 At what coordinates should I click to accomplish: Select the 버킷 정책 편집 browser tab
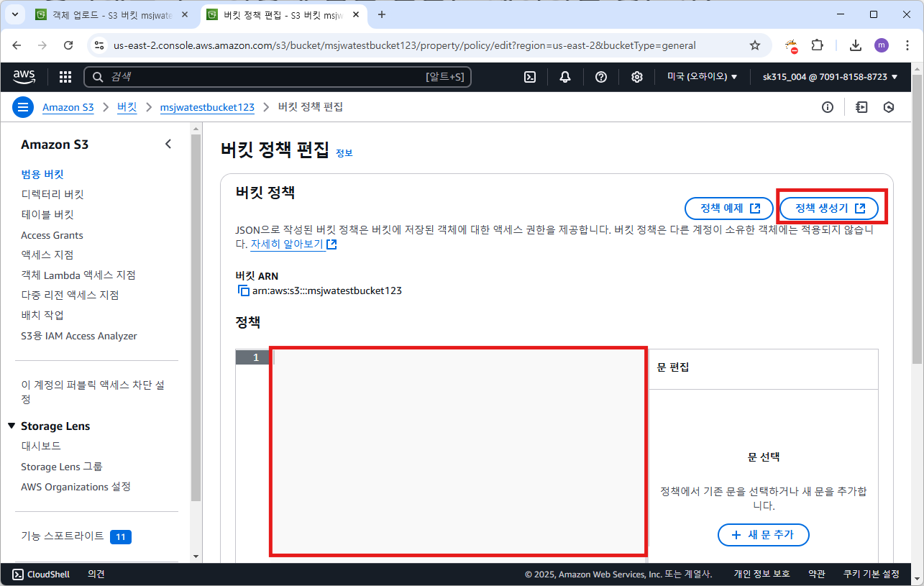point(284,14)
